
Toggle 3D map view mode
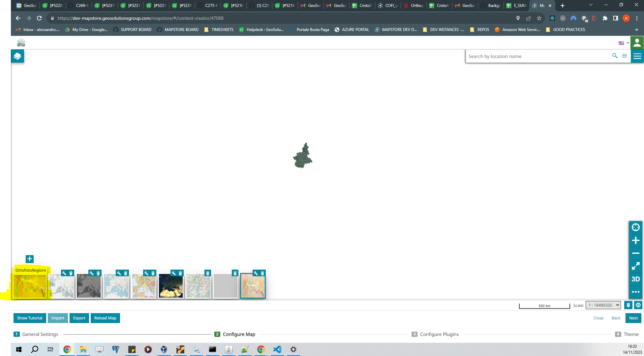(636, 279)
